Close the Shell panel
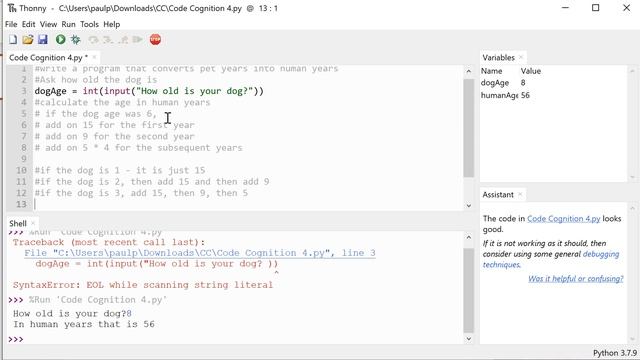Viewport: 640px width, 360px height. tap(33, 224)
